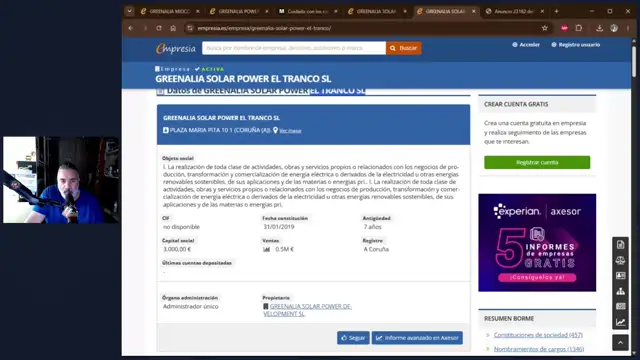Screen dimensions: 640x360
Task: Close the Anuncio 23182 tab
Action: [542, 11]
